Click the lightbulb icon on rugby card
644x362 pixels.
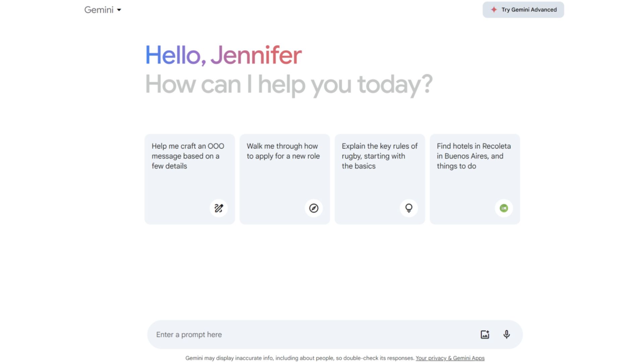coord(409,208)
